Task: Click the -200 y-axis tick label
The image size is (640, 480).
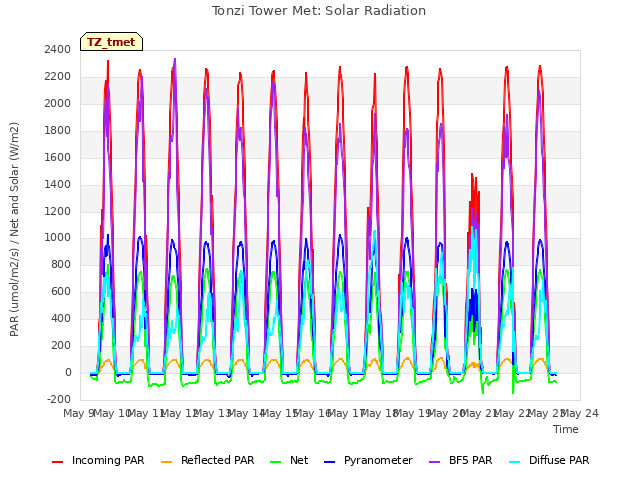Action: coord(59,399)
